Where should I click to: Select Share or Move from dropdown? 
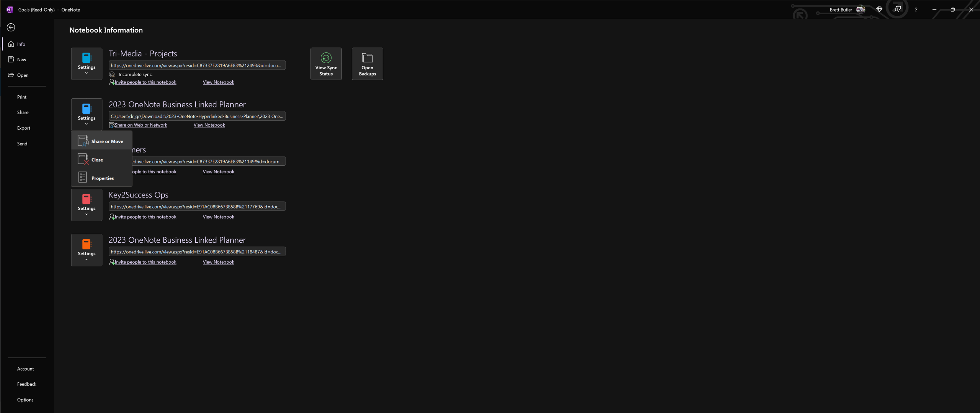[101, 141]
